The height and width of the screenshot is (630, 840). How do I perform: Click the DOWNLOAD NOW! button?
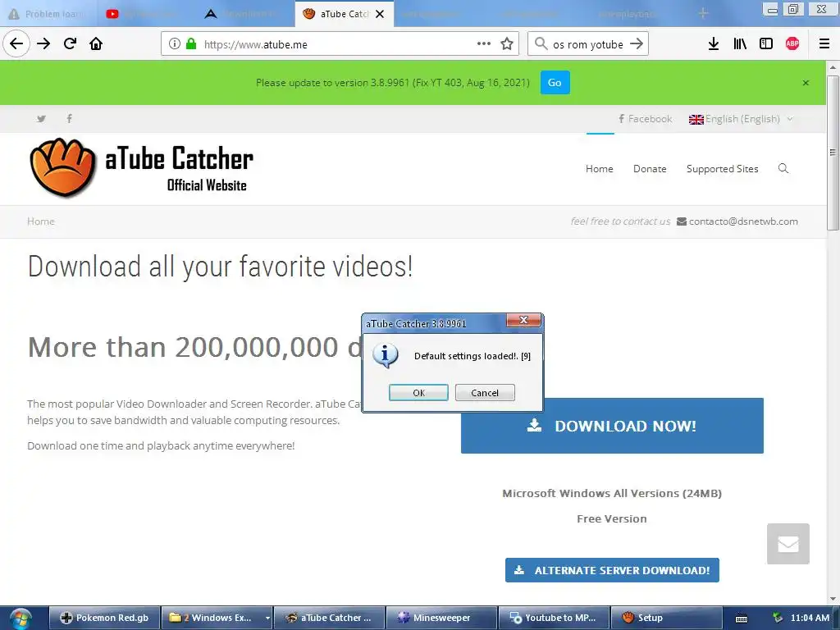tap(612, 426)
